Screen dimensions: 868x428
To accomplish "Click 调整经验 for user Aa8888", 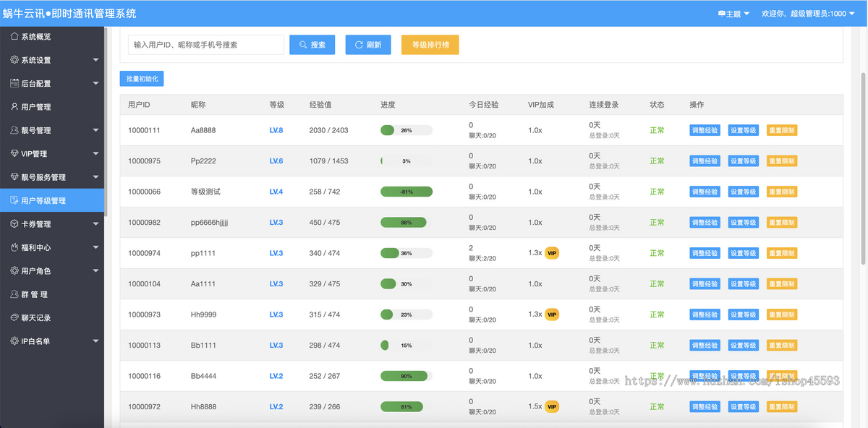I will 705,131.
